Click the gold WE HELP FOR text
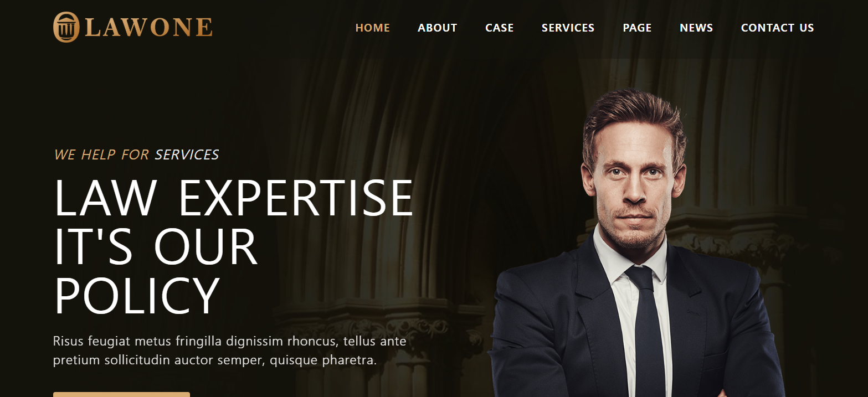 pos(101,154)
